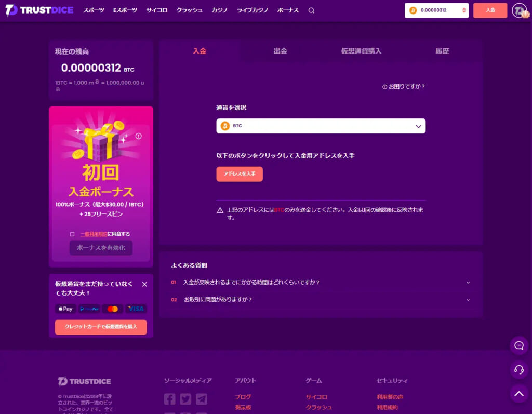The image size is (532, 414).
Task: Open the 一般利用規約 link
Action: [94, 234]
